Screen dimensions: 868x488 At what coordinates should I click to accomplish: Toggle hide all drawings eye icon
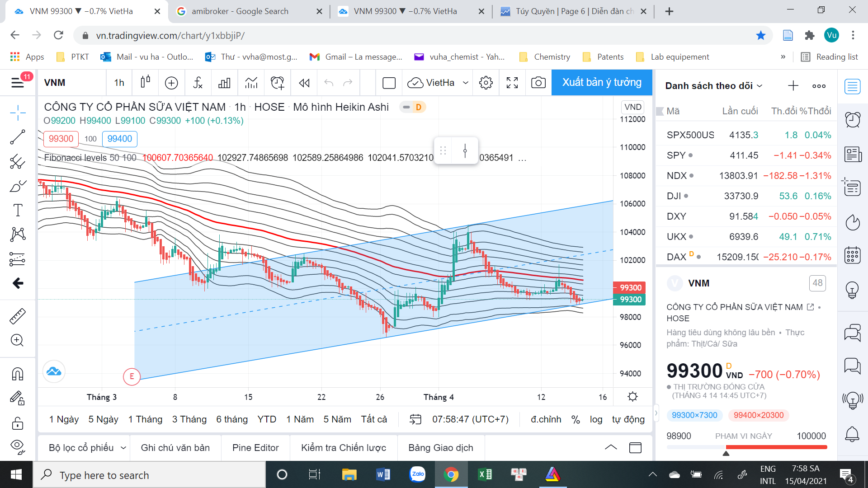(18, 446)
